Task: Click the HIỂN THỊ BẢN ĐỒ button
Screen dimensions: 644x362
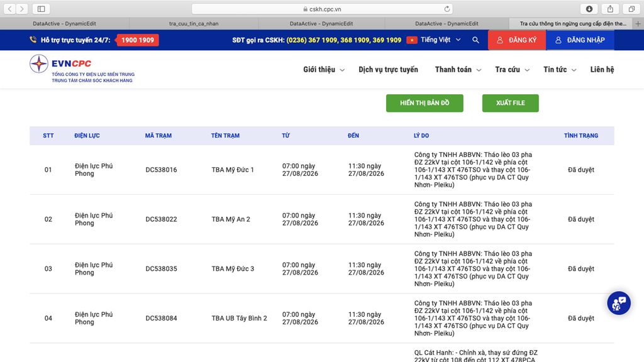Action: 425,103
